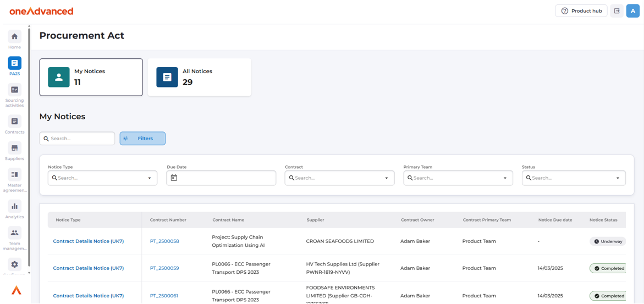Open Master agreements sidebar icon
644x304 pixels.
[x=14, y=175]
